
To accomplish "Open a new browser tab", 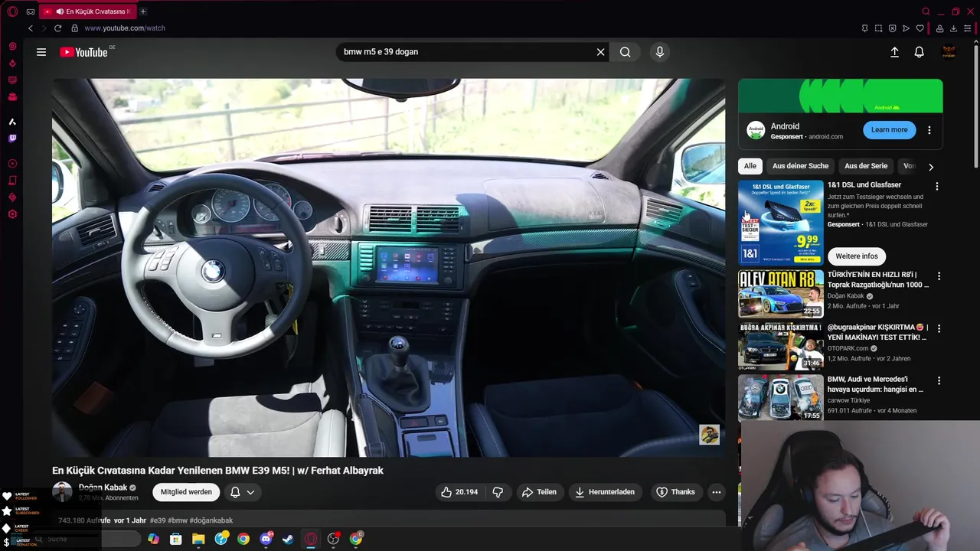I will pyautogui.click(x=143, y=11).
